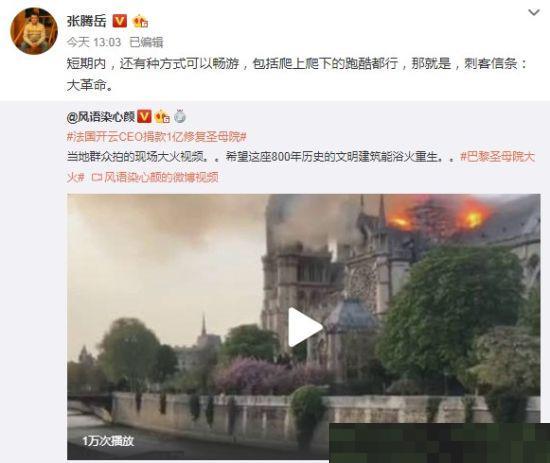Click the round medal icon beside 风语染心颜
Viewport: 550px width, 463px height.
click(180, 116)
